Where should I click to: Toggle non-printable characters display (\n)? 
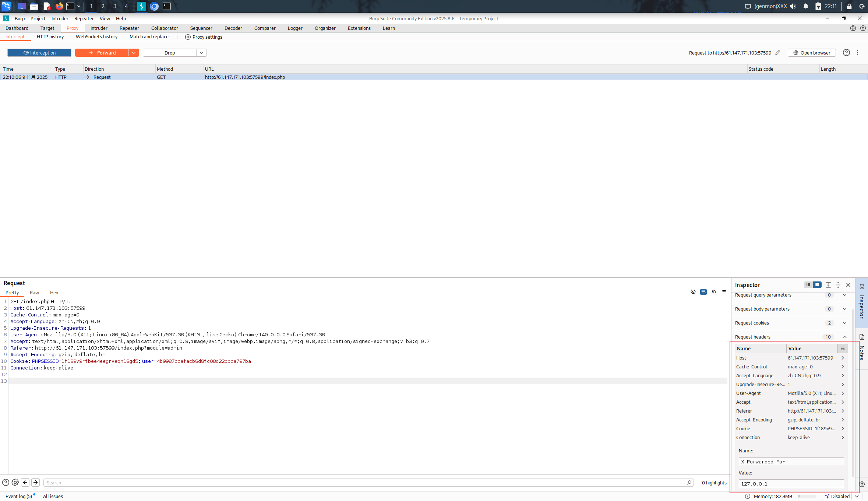[713, 292]
